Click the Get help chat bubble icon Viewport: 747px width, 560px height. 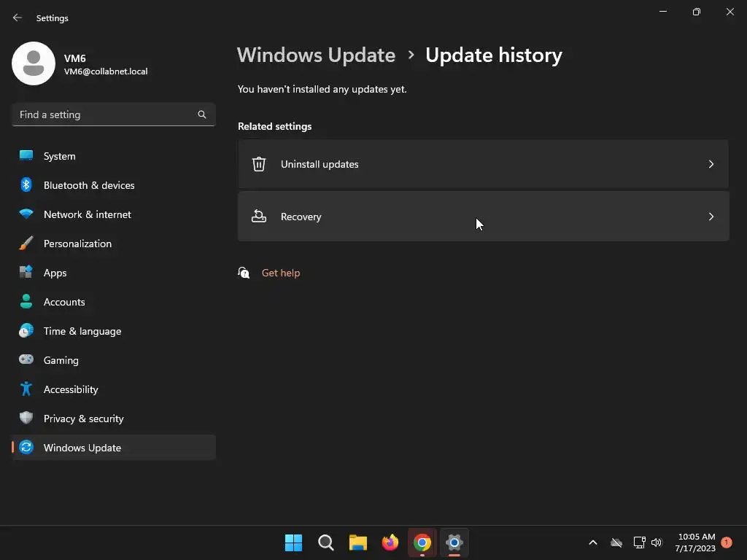pyautogui.click(x=244, y=273)
